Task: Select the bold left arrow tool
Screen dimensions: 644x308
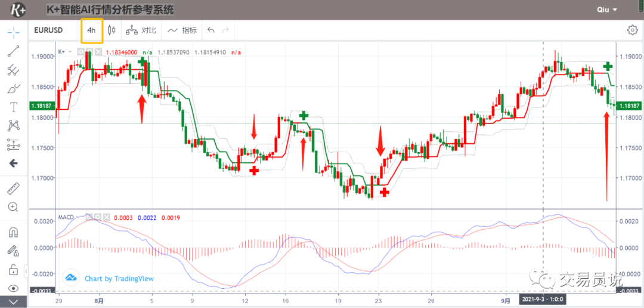Action: point(14,164)
